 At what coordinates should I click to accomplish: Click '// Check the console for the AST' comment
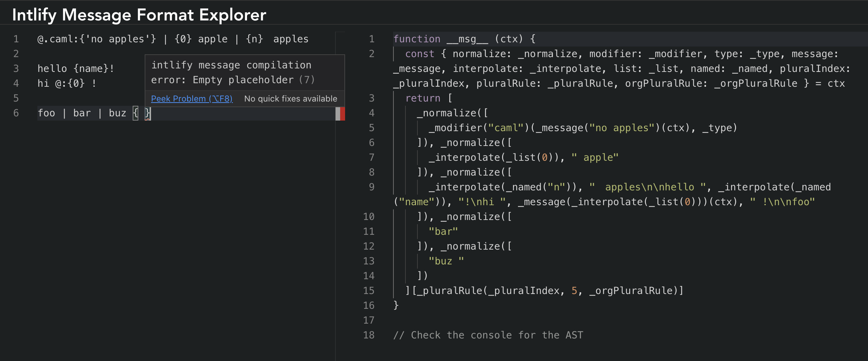coord(488,335)
